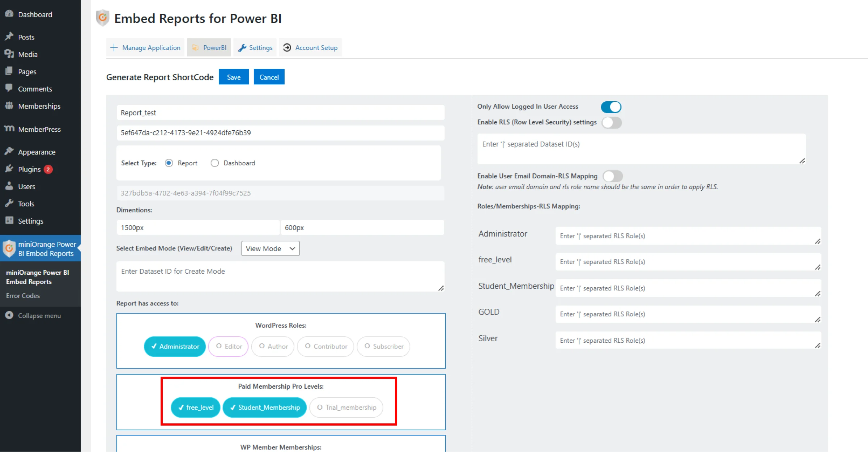The width and height of the screenshot is (868, 452).
Task: Click the MemberPress logo icon
Action: tap(9, 128)
